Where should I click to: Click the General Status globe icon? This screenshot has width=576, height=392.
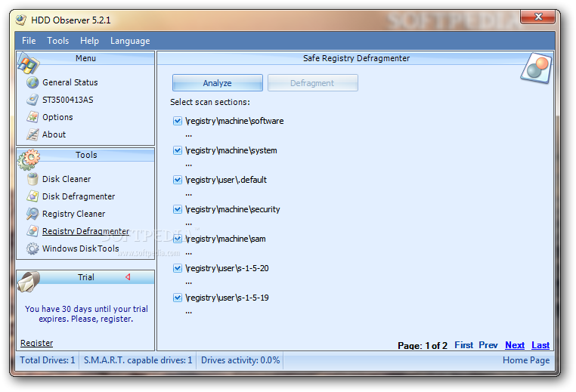(x=33, y=82)
